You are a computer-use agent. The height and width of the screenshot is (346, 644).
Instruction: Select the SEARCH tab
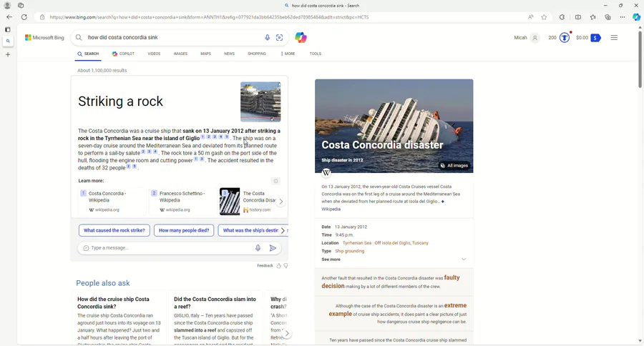tap(88, 54)
